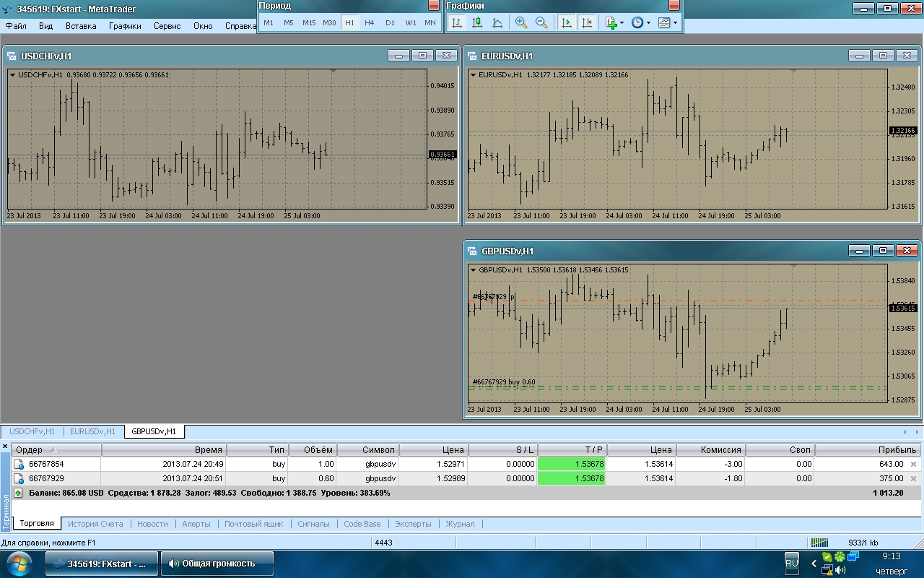Click the balance row icon
This screenshot has width=924, height=578.
click(19, 493)
